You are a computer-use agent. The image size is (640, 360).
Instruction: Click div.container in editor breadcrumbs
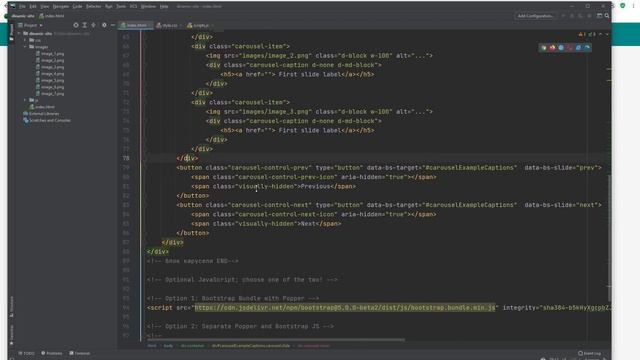point(192,346)
